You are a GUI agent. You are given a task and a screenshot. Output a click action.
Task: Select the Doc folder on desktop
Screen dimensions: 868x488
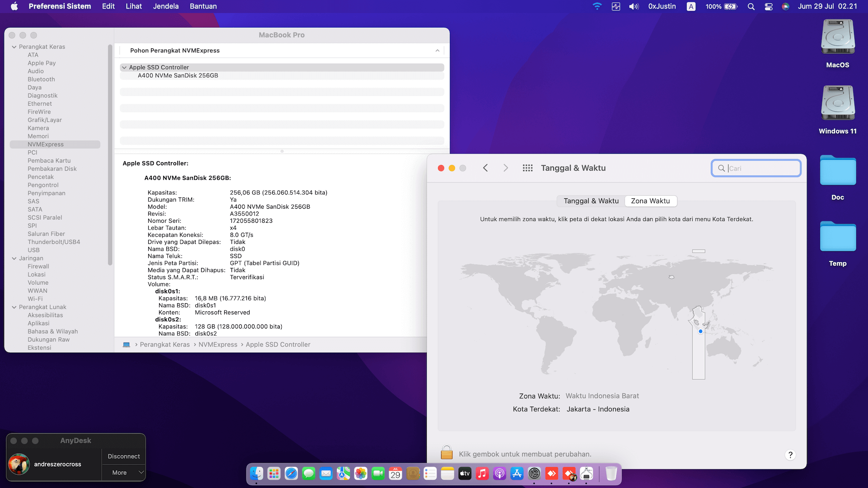coord(838,178)
